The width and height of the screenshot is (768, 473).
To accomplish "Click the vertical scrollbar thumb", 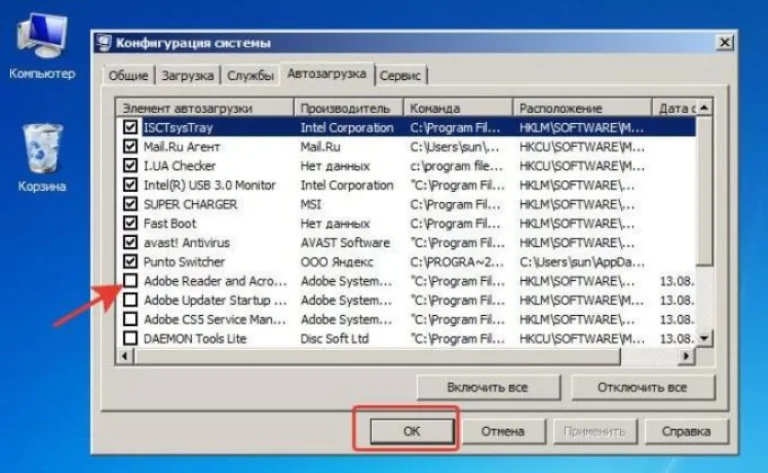I will click(704, 191).
